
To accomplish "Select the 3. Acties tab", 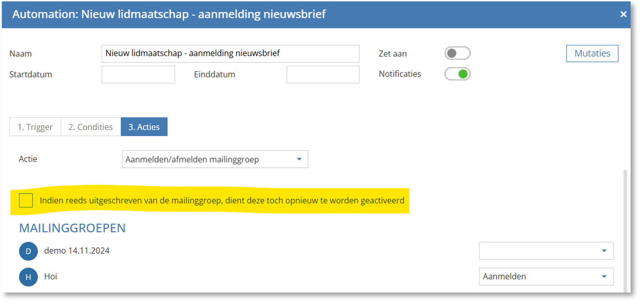I will pos(144,127).
